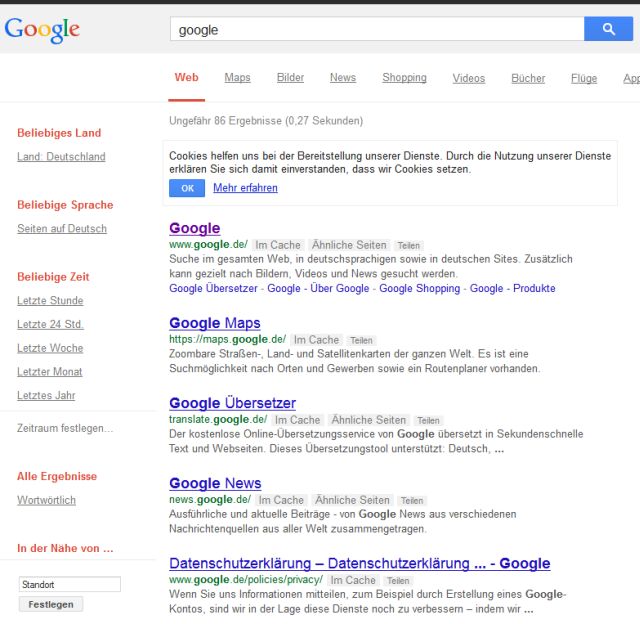Select 'Alle Ergebnisse' filter
Viewport: 640px width, 624px height.
pos(57,476)
